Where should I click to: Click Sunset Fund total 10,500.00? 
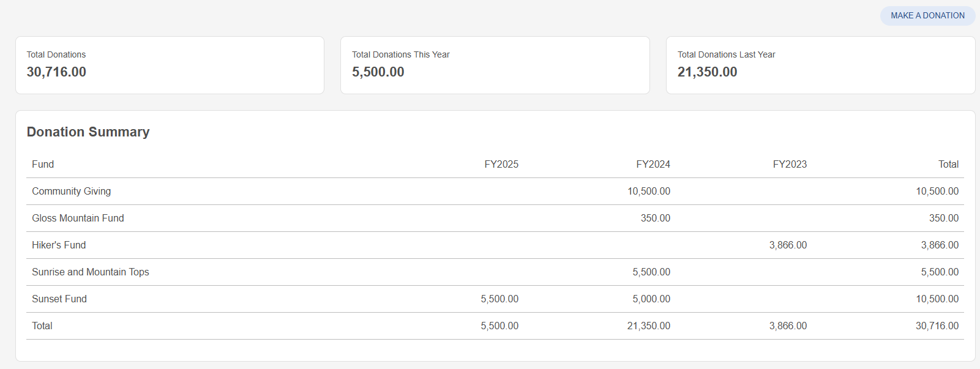coord(937,299)
